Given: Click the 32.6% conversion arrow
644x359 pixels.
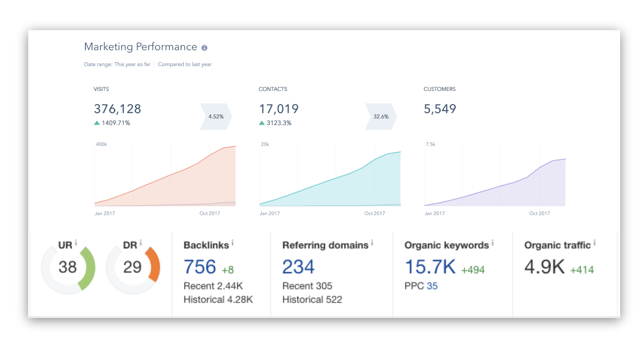Looking at the screenshot, I should point(381,116).
